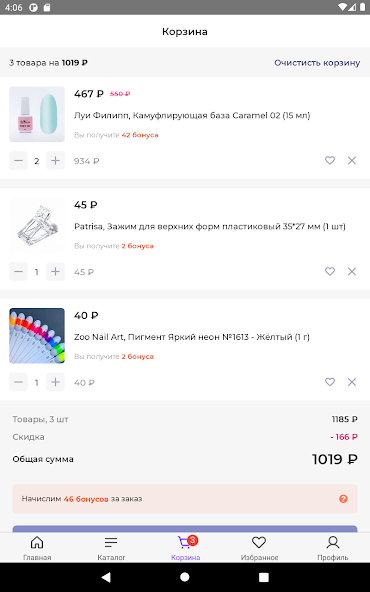This screenshot has height=592, width=370.
Task: Favorite the Patrisa clamp item
Action: tap(330, 271)
